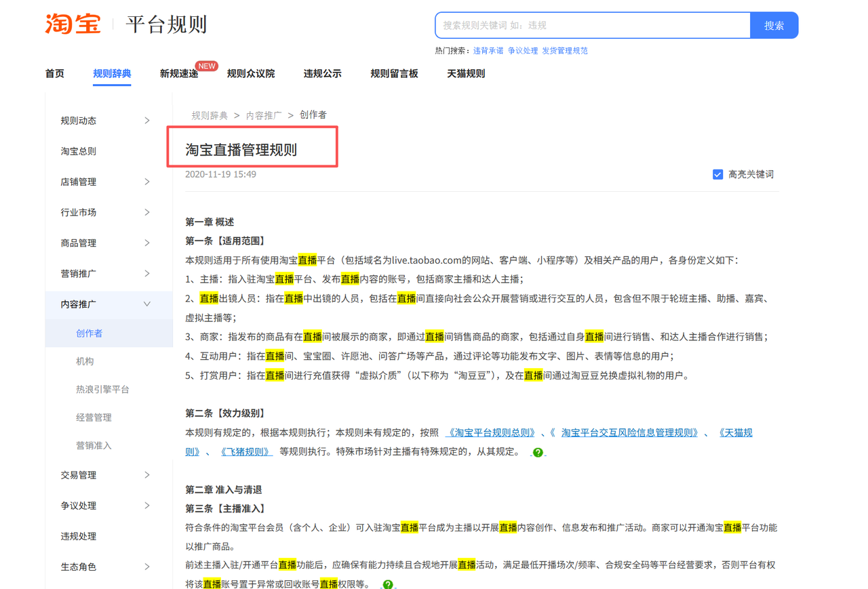Toggle the 高亮关键词 checkbox
The height and width of the screenshot is (589, 868).
click(717, 174)
